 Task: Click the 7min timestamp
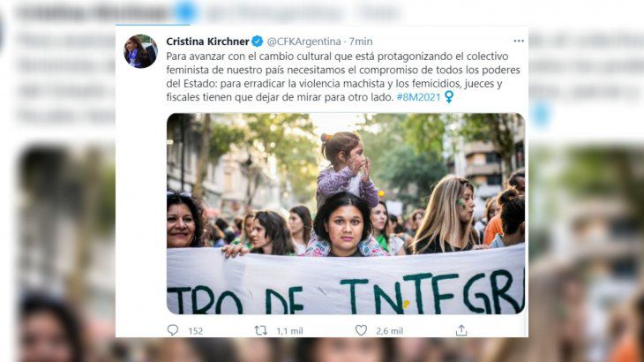click(361, 41)
